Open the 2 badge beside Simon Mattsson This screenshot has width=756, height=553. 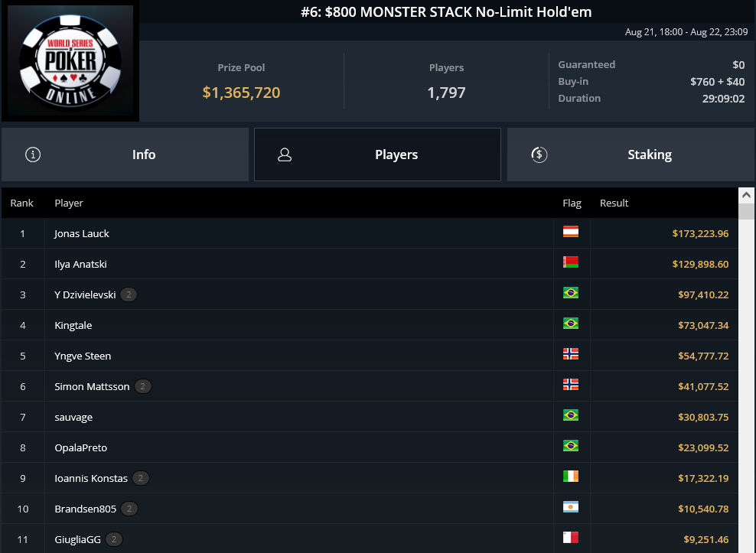coord(142,386)
